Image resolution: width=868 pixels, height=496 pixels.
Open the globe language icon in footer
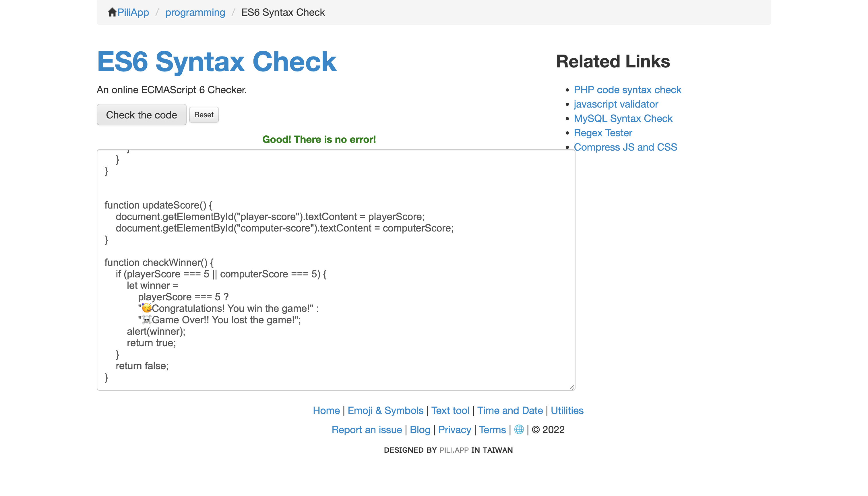pos(519,429)
